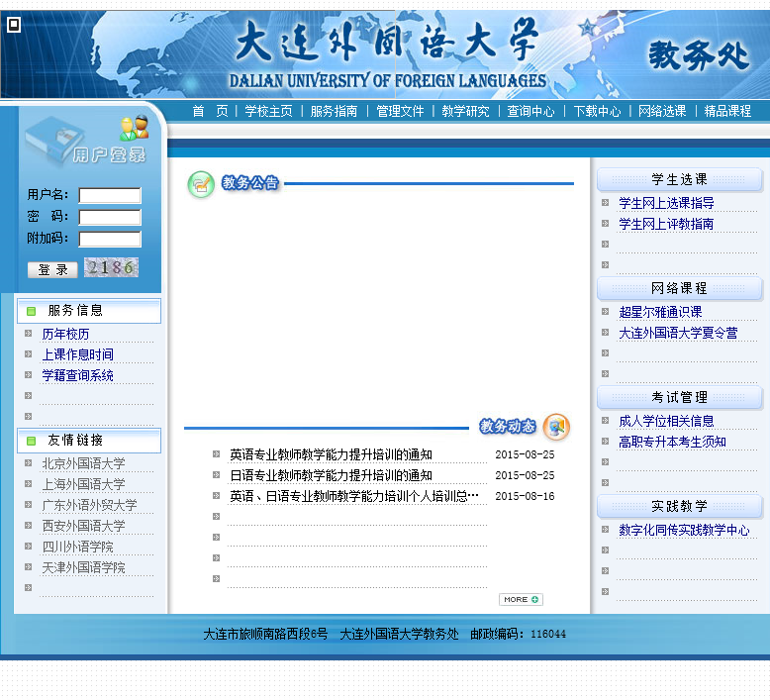Open 网络选课 in the navigation bar
The width and height of the screenshot is (770, 700).
(662, 111)
